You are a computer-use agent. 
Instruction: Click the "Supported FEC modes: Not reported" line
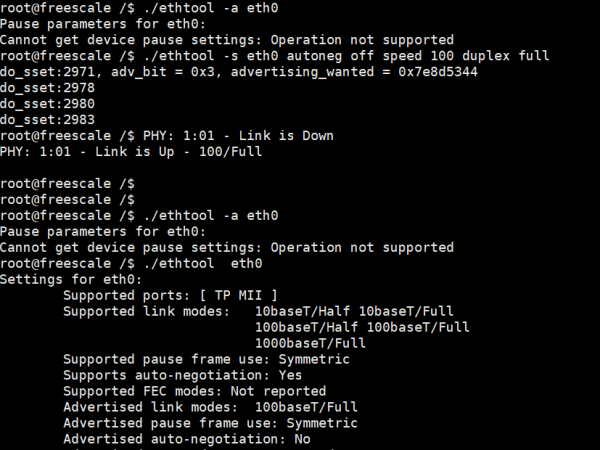194,391
